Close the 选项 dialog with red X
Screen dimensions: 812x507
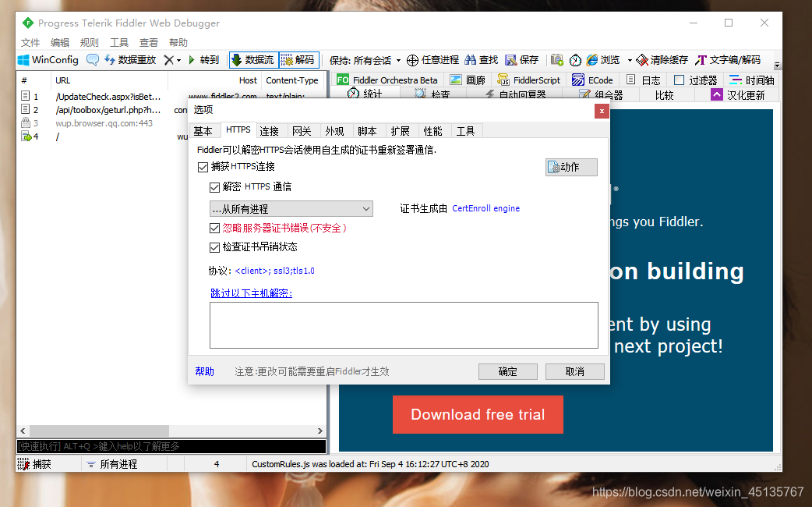[602, 111]
